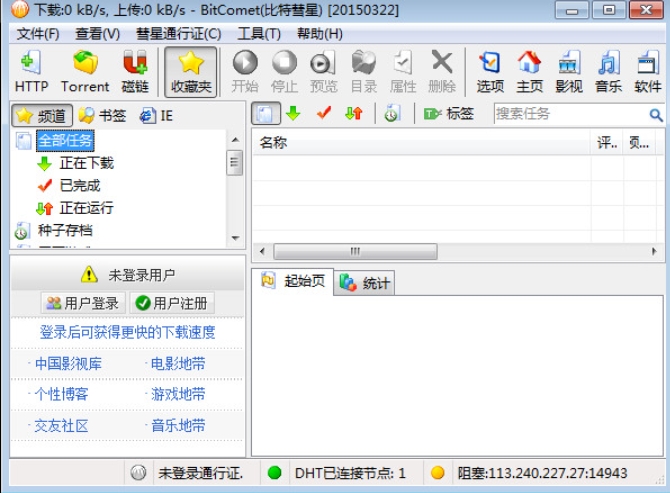The height and width of the screenshot is (493, 670).
Task: Open the 文件(F) menu
Action: pos(38,33)
